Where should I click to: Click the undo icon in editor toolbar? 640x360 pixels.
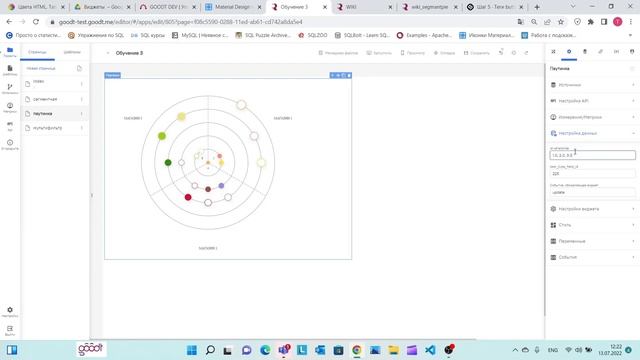(x=501, y=53)
